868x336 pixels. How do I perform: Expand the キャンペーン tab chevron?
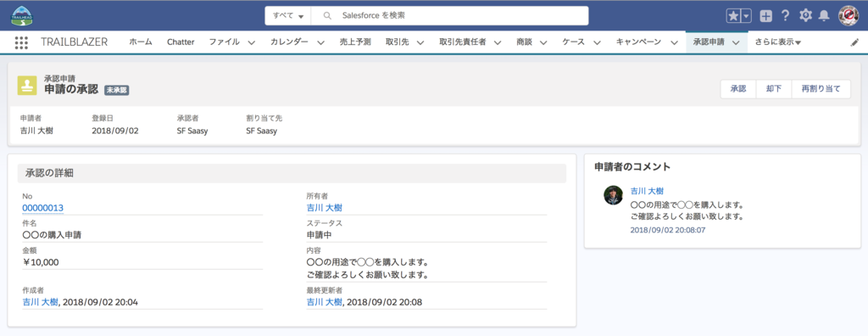[674, 42]
